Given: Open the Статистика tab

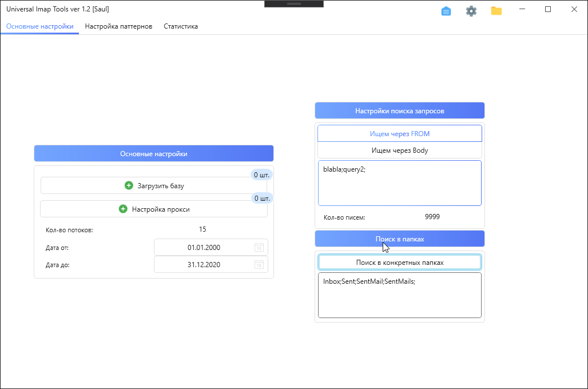Looking at the screenshot, I should point(181,26).
